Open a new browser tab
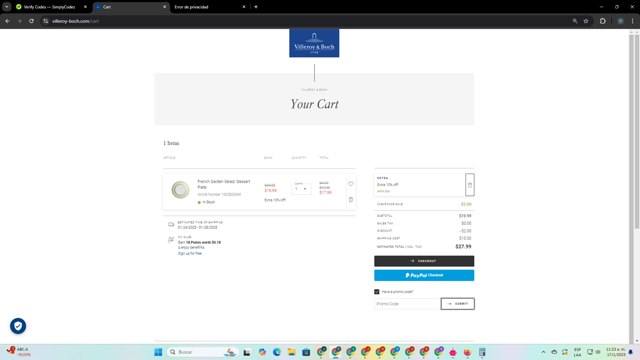This screenshot has width=640, height=360. click(x=256, y=7)
